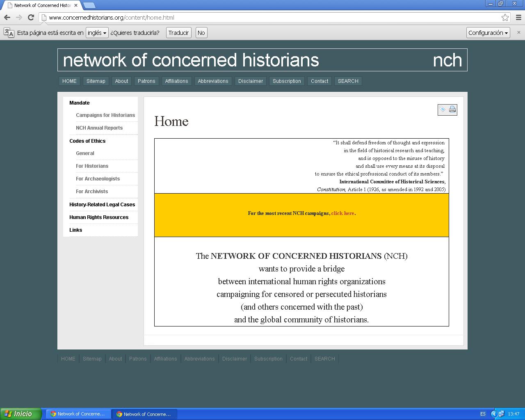The image size is (525, 420).
Task: Open Campaigns for Historians in the sidebar
Action: tap(105, 115)
